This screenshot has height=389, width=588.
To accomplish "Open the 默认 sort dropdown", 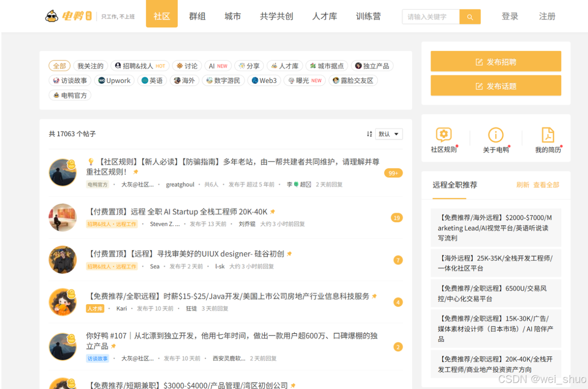I will pos(389,134).
